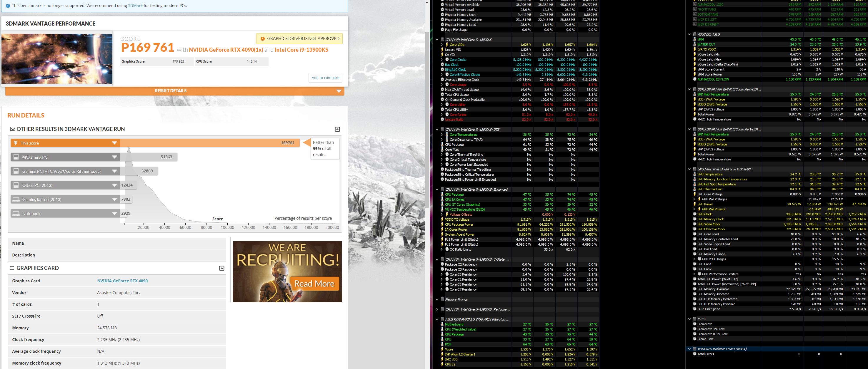Click the thermometer icon of WATER OUT
This screenshot has height=369, width=868.
(x=695, y=44)
